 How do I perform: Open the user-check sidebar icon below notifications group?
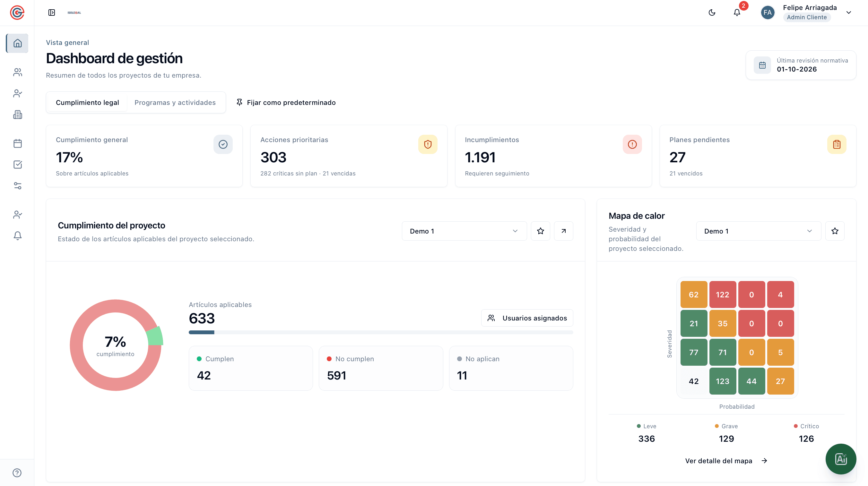[18, 215]
